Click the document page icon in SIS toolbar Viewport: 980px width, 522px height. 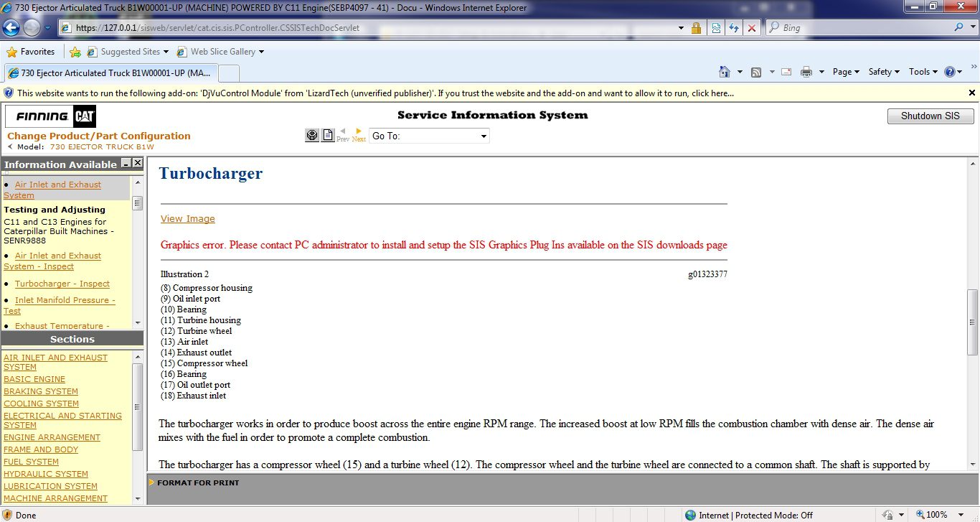click(328, 136)
